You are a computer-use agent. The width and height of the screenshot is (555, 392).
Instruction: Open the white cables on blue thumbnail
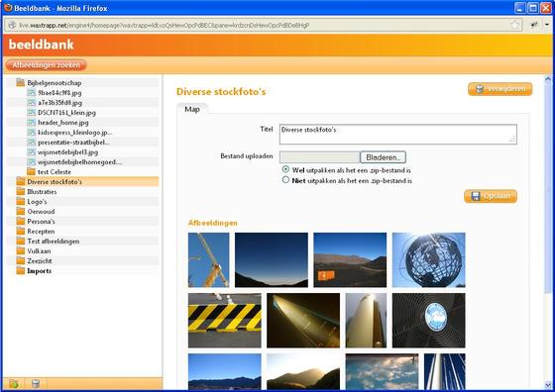(x=445, y=371)
